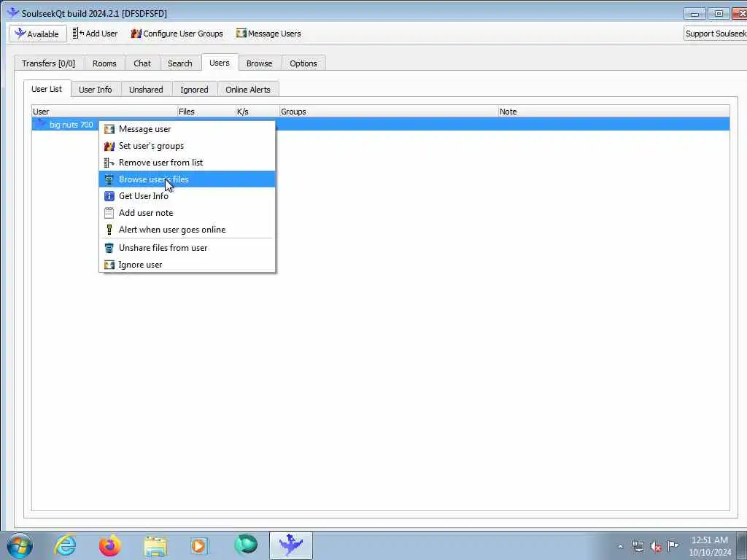Open the Ignored sub-tab

[194, 90]
